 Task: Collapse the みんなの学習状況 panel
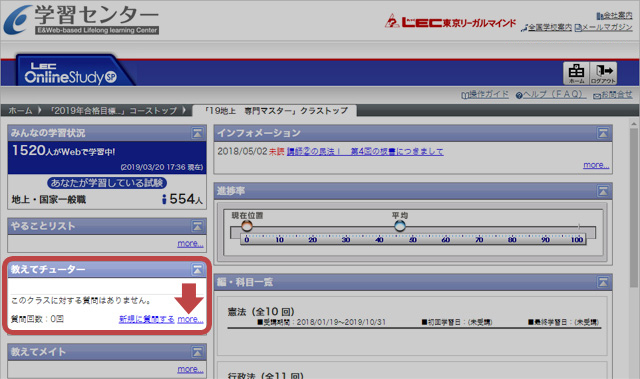pos(197,133)
